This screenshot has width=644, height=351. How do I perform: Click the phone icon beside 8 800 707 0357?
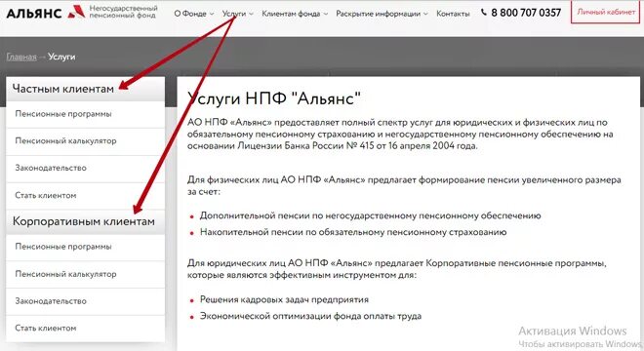[484, 13]
